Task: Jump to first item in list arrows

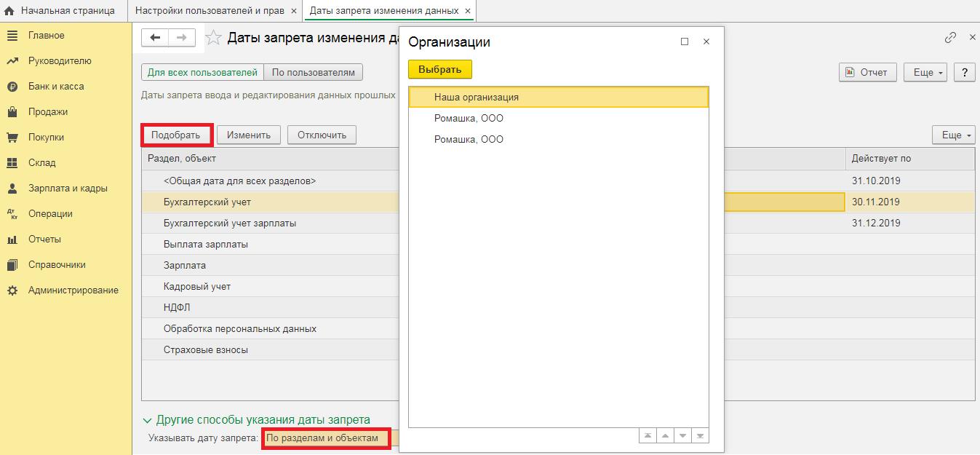Action: pyautogui.click(x=647, y=436)
